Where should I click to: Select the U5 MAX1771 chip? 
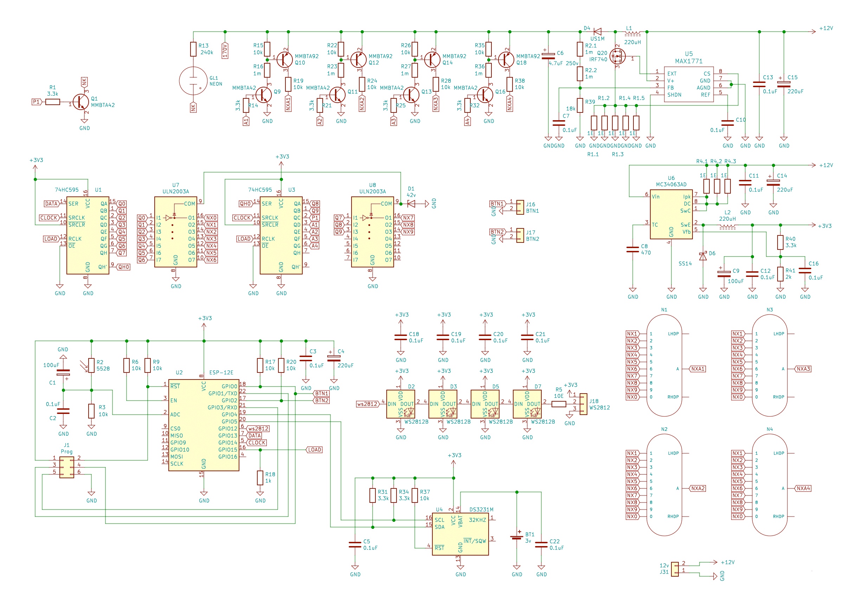[x=689, y=84]
